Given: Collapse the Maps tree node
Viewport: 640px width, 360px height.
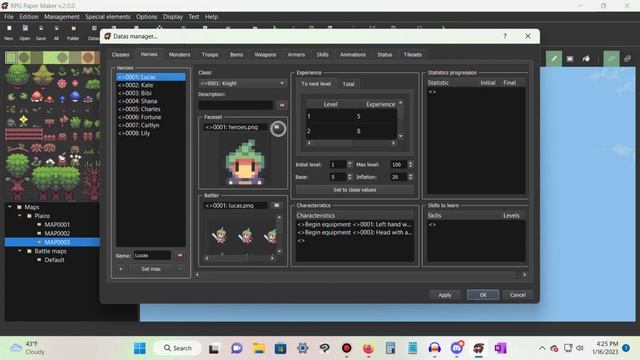Looking at the screenshot, I should [10, 207].
